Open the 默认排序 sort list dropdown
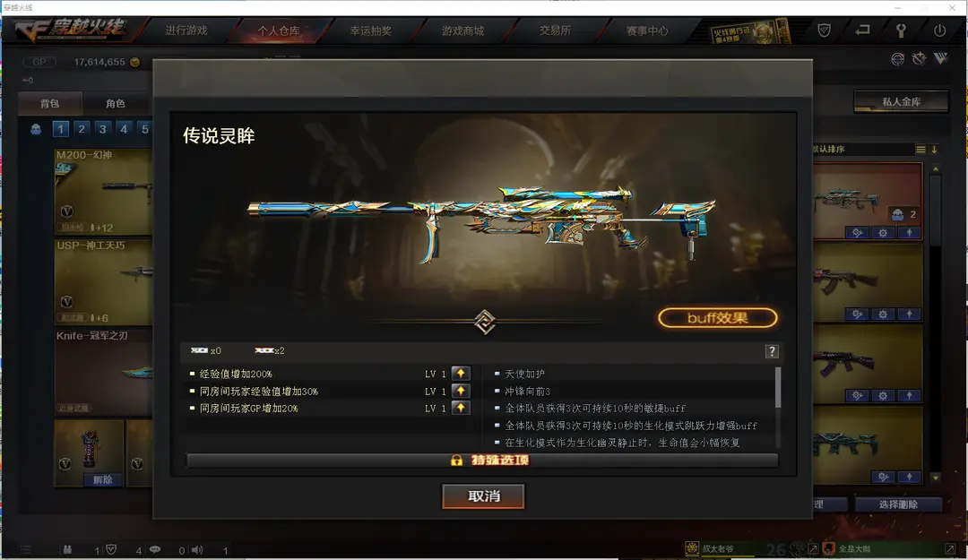The height and width of the screenshot is (560, 968). click(920, 150)
